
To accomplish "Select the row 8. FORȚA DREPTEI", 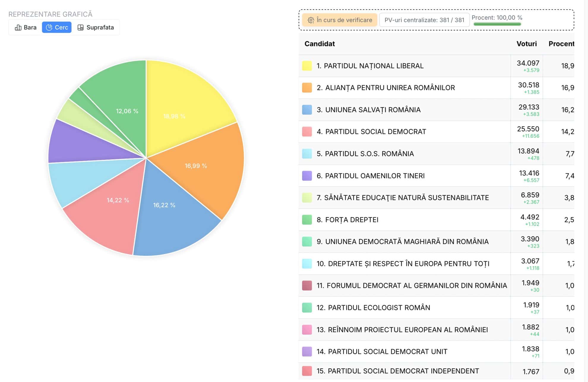I will coord(436,220).
